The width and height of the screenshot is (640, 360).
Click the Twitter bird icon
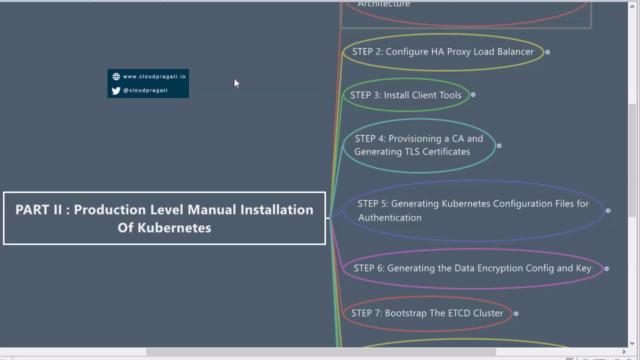coord(116,91)
